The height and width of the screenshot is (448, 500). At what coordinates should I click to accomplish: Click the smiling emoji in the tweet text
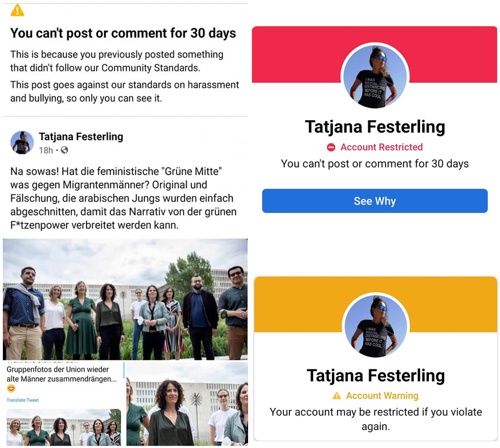click(x=11, y=388)
